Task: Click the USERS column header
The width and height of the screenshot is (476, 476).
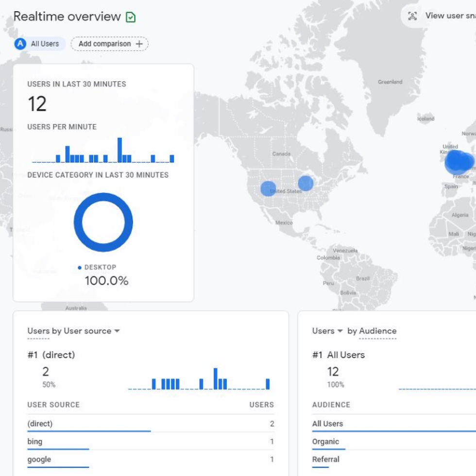Action: pos(262,405)
